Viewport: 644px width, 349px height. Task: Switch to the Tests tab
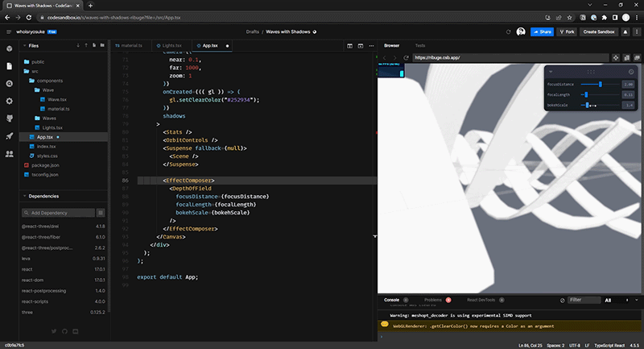pyautogui.click(x=419, y=46)
